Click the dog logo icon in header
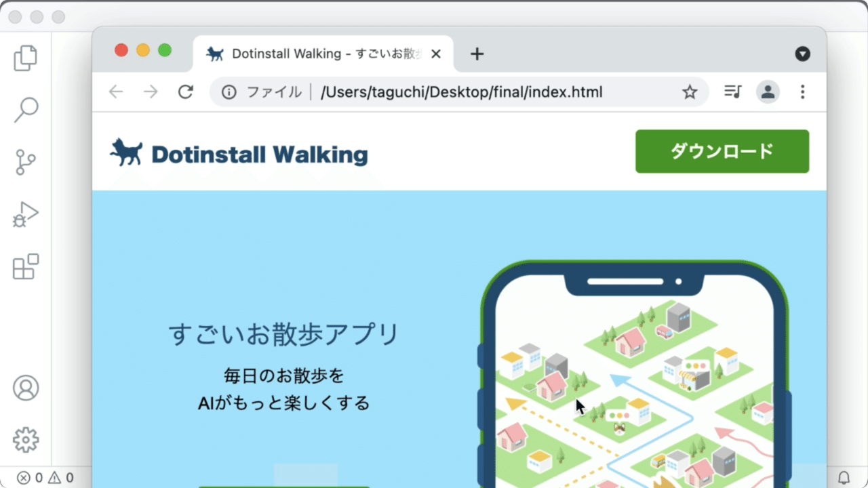Viewport: 868px width, 488px height. 126,152
